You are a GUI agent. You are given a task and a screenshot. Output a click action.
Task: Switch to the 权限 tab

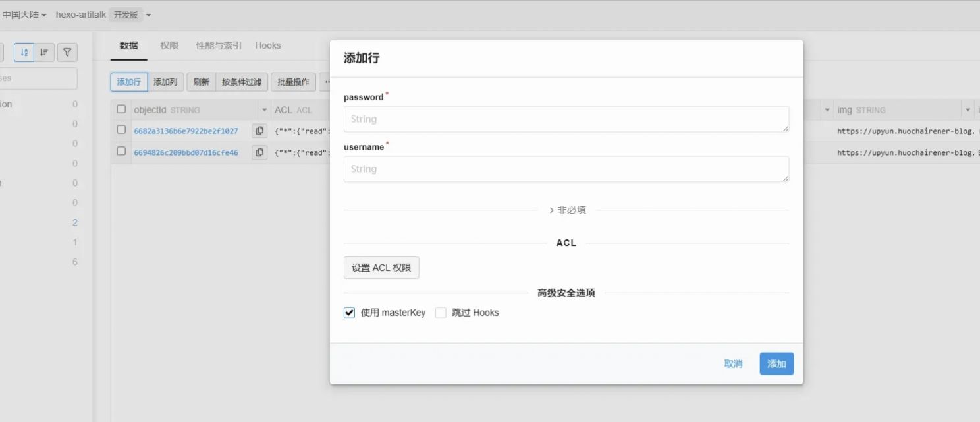click(x=169, y=45)
